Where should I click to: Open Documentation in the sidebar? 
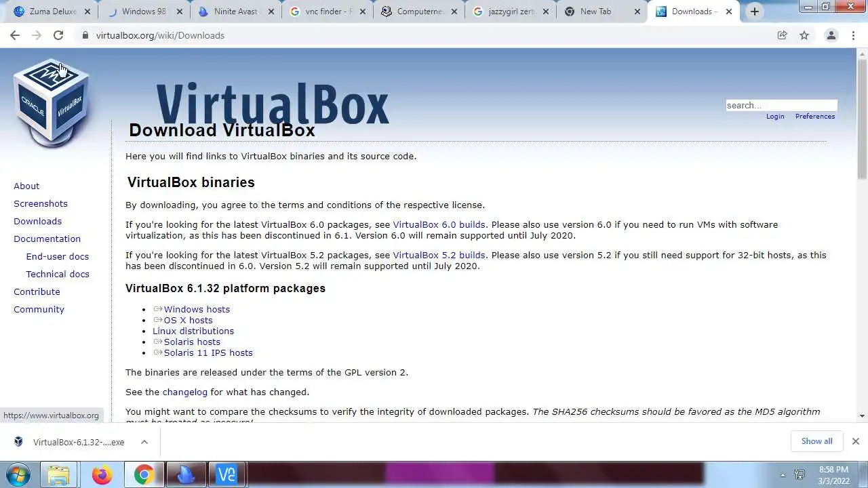(47, 239)
